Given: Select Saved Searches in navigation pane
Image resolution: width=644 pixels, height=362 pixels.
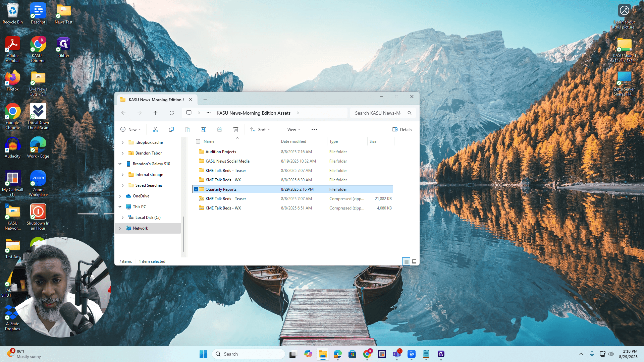Looking at the screenshot, I should (x=149, y=185).
